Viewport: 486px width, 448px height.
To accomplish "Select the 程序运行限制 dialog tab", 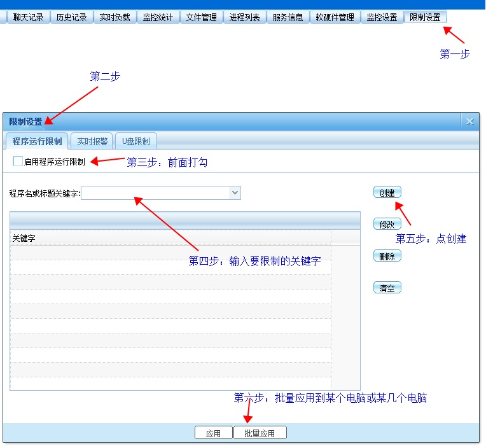I will tap(37, 141).
